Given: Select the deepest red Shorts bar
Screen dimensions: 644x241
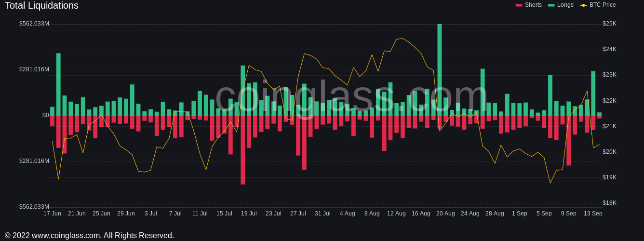Looking at the screenshot, I should point(243,150).
